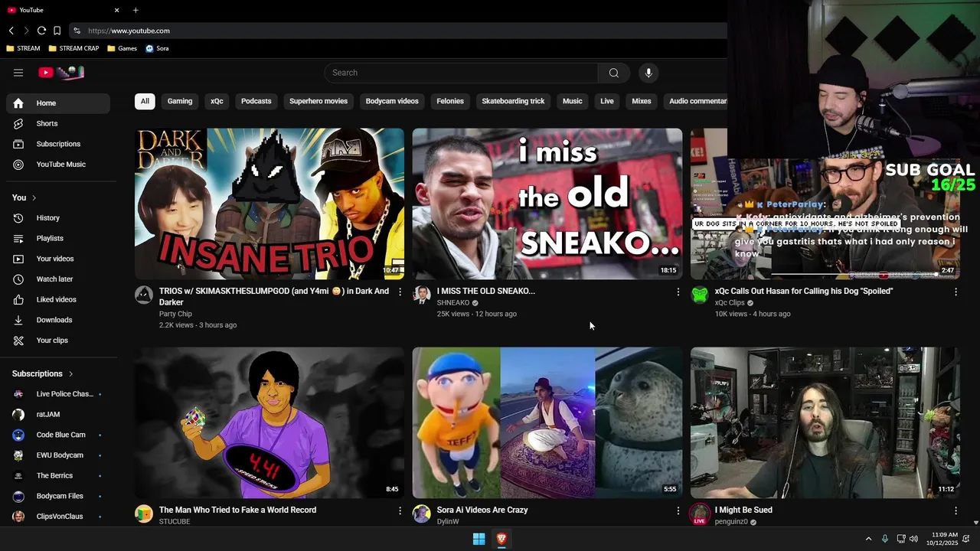Screen dimensions: 980x551
Task: Go back with browser back arrow
Action: click(x=11, y=31)
